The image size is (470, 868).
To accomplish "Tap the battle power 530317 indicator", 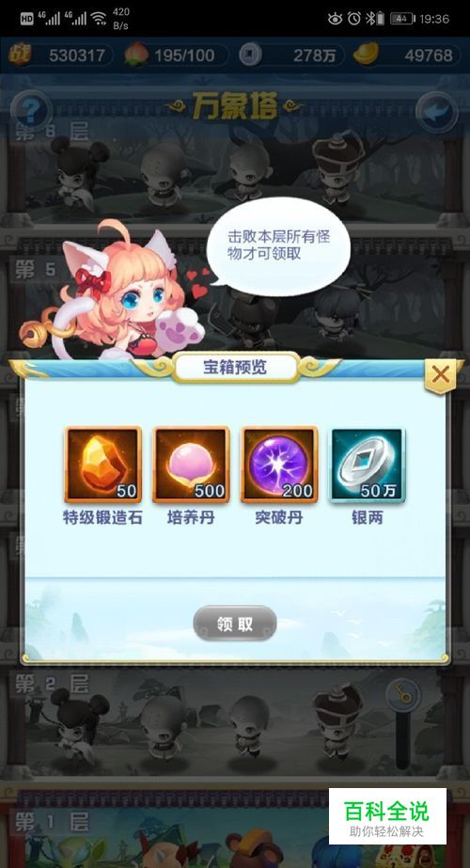I will [60, 55].
